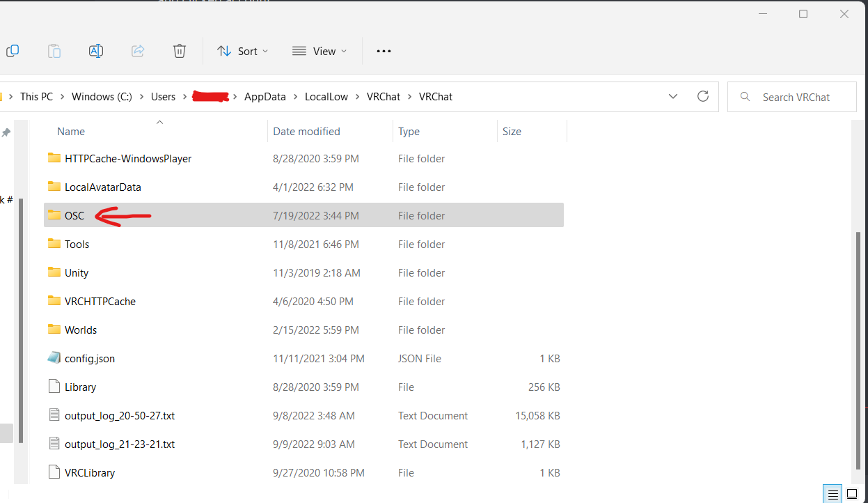The image size is (868, 503).
Task: Click the Library file name
Action: pos(81,387)
